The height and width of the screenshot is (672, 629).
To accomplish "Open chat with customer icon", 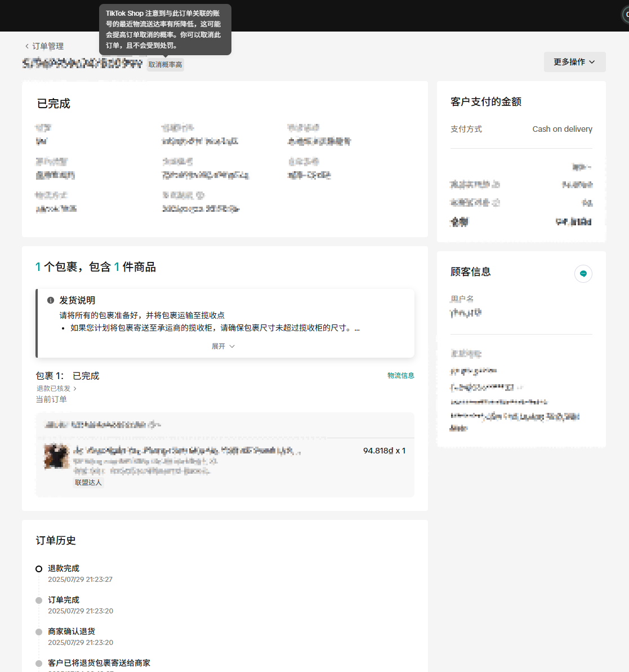I will [x=583, y=273].
